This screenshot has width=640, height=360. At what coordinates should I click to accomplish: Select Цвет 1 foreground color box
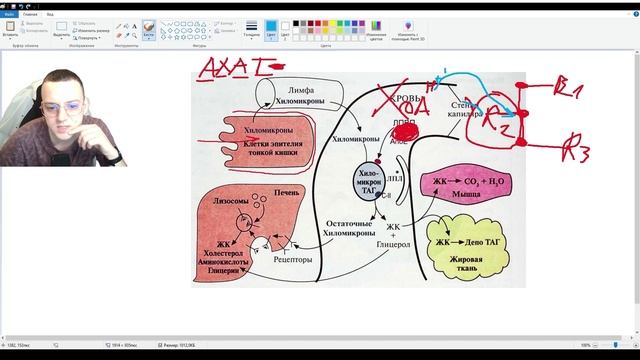click(x=271, y=30)
